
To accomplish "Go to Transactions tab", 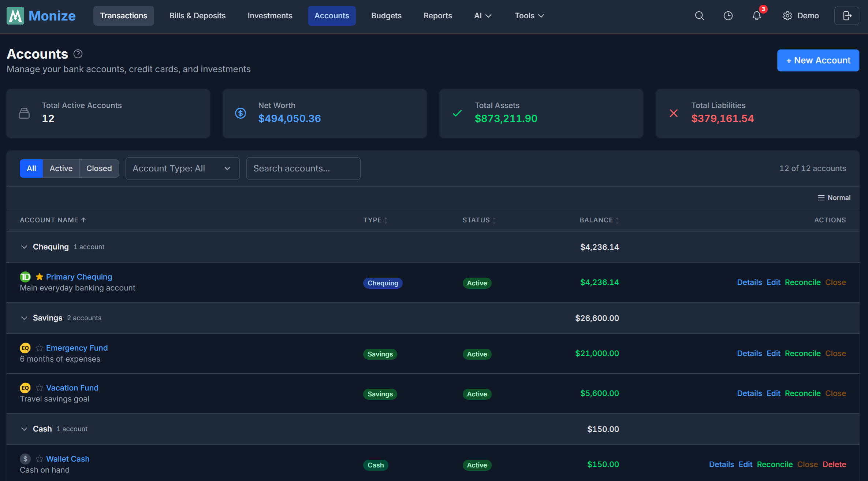I will tap(124, 16).
